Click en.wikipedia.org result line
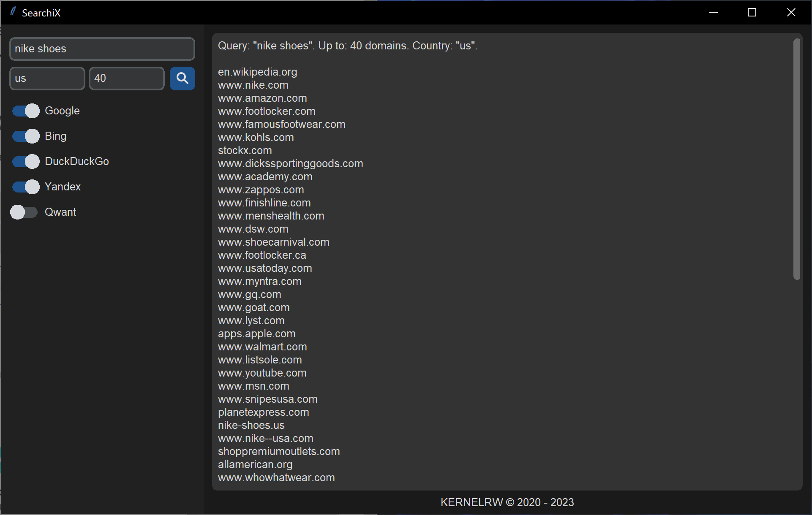The height and width of the screenshot is (515, 812). [x=257, y=72]
